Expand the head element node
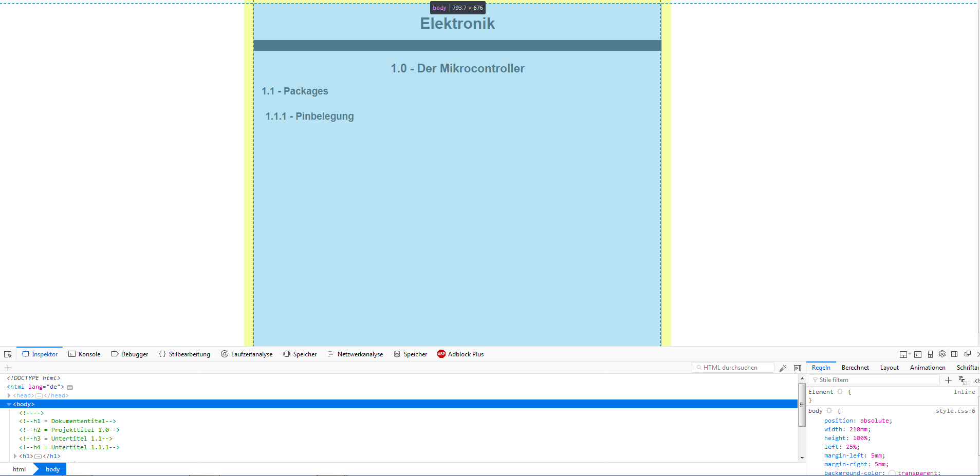Image resolution: width=980 pixels, height=476 pixels. pos(9,395)
